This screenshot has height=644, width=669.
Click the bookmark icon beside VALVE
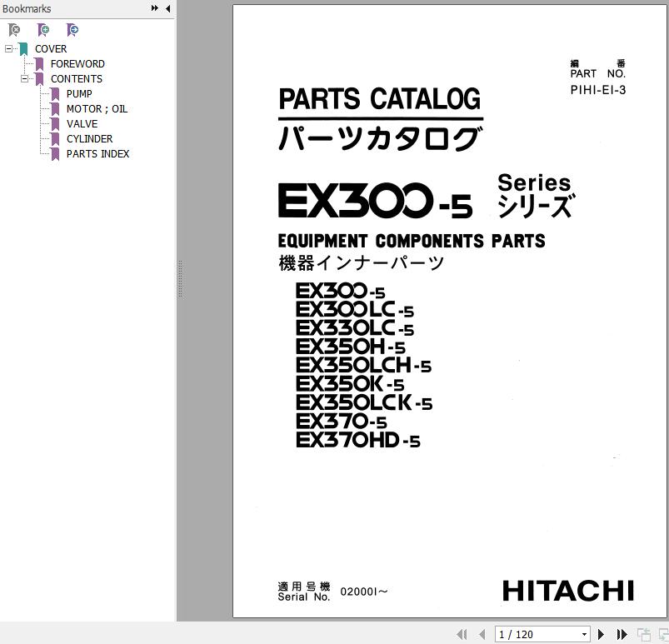click(55, 124)
